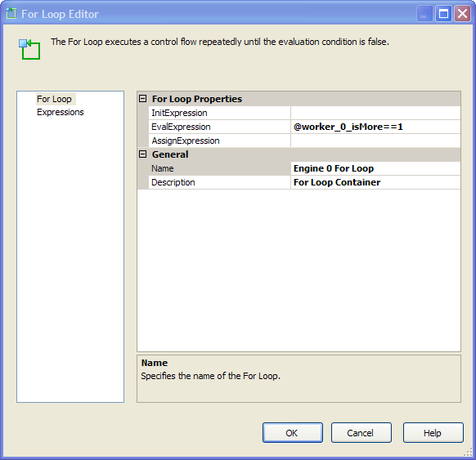Viewport: 476px width, 460px height.
Task: Close the For Loop Editor window
Action: point(462,14)
